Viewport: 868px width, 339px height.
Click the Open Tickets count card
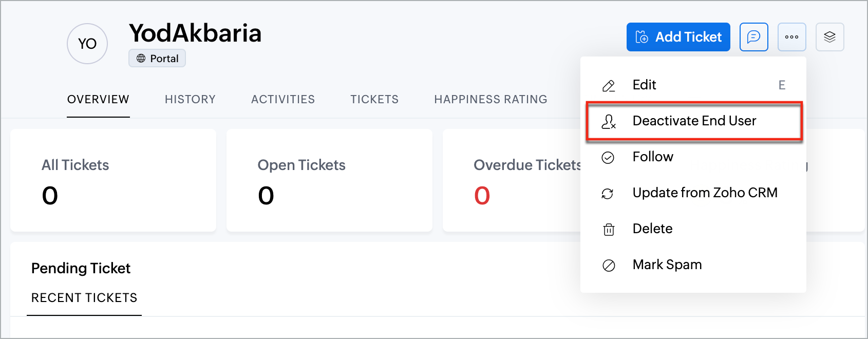click(x=329, y=180)
